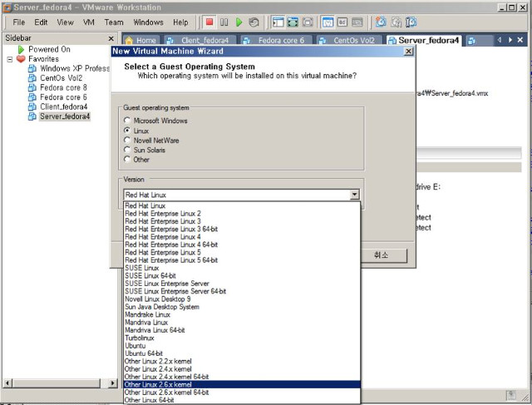Choose Ubuntu 64-bit from version list
Screen dimensions: 532x405
pos(242,353)
